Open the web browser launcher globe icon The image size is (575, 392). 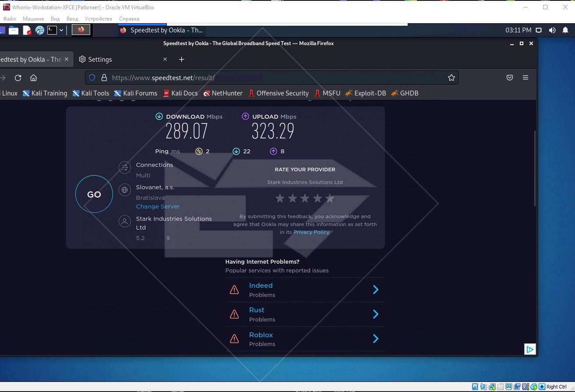pos(40,30)
